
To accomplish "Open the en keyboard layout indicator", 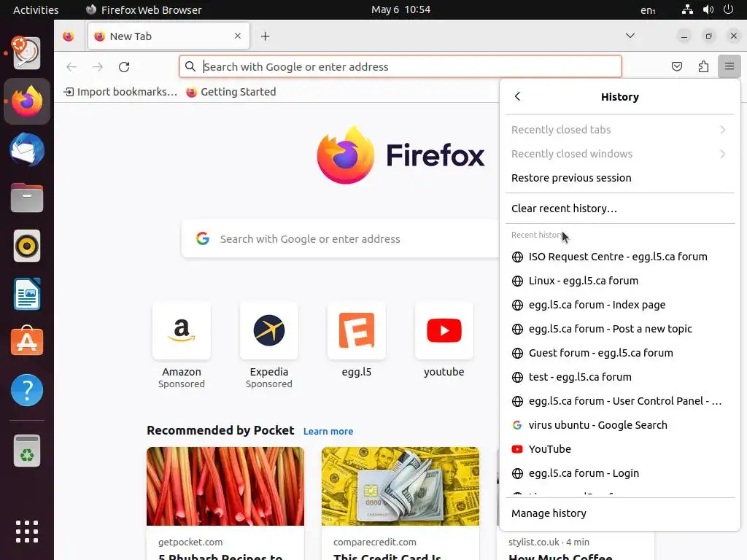I will [648, 9].
